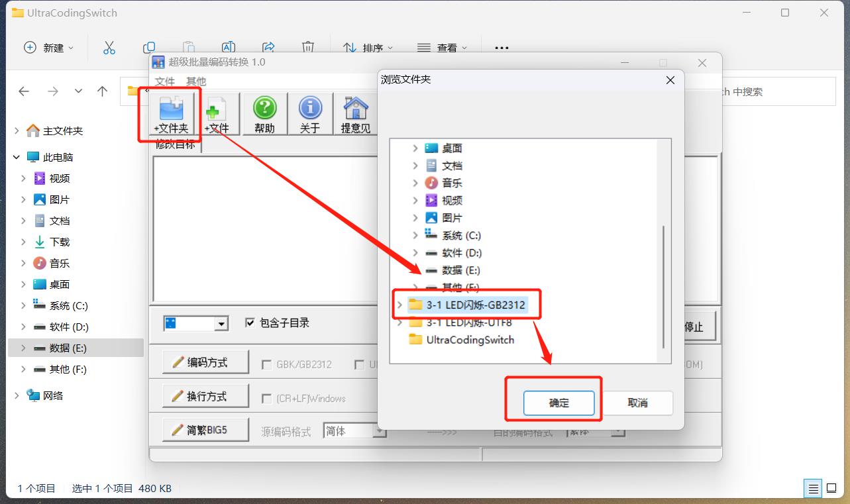The image size is (850, 504).
Task: Click the +文件夹 add folder toolbar icon
Action: [171, 115]
